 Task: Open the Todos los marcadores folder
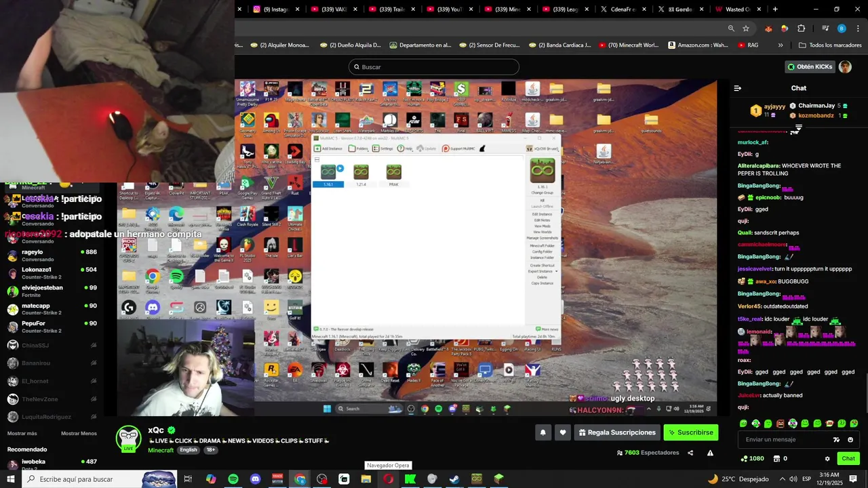point(830,45)
